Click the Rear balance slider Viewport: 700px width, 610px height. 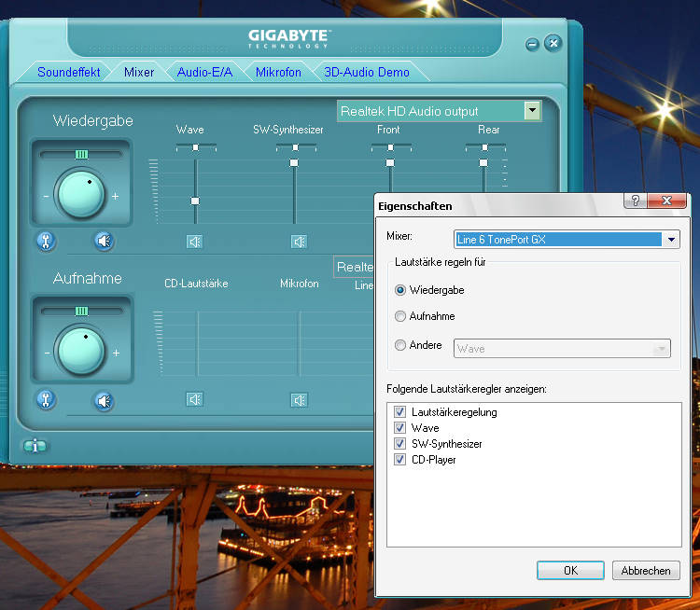tap(485, 147)
